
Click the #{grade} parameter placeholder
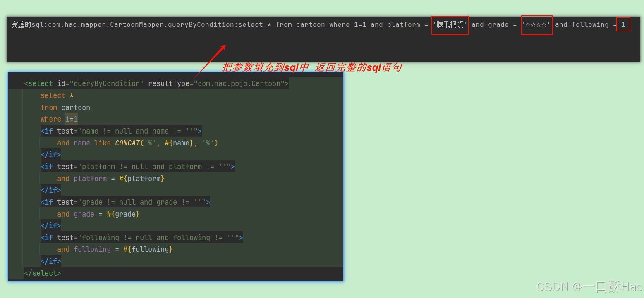pos(123,214)
